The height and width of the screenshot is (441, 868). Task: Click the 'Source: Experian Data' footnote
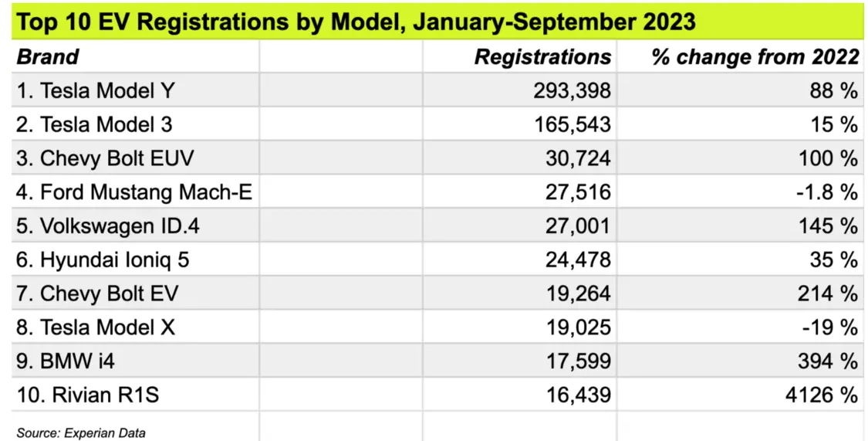[81, 433]
